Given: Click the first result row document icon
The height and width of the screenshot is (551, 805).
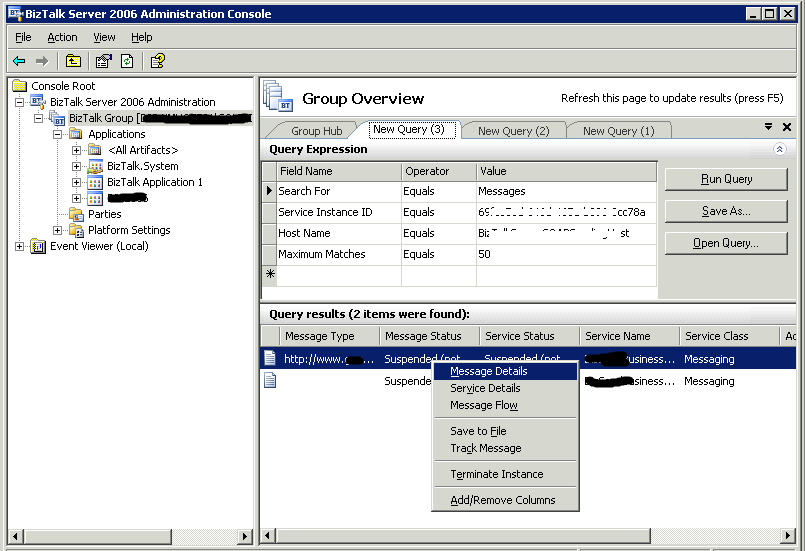Looking at the screenshot, I should pyautogui.click(x=270, y=358).
